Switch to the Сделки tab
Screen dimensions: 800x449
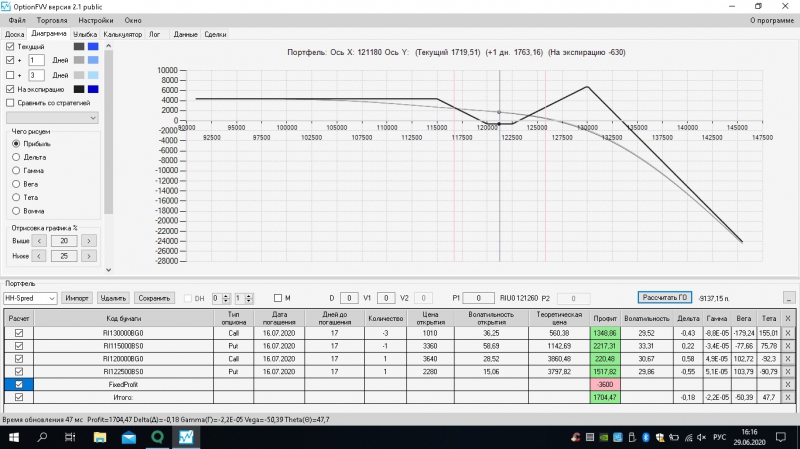point(215,35)
